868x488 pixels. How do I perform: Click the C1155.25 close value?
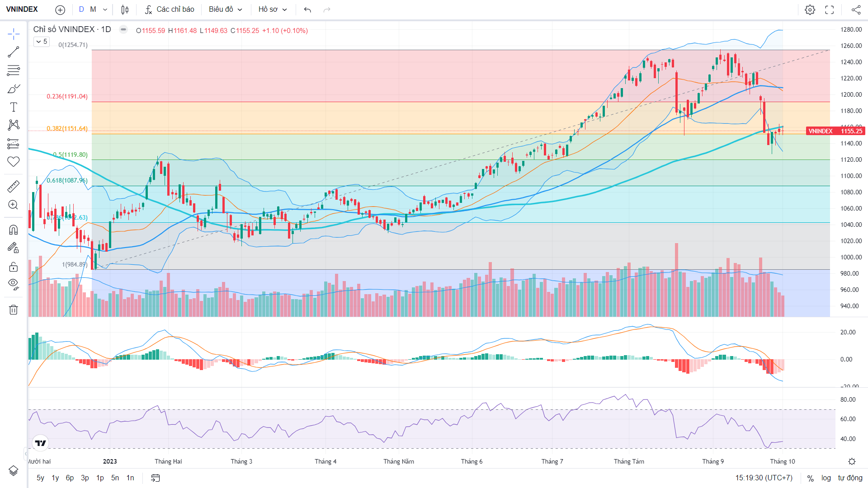point(245,31)
